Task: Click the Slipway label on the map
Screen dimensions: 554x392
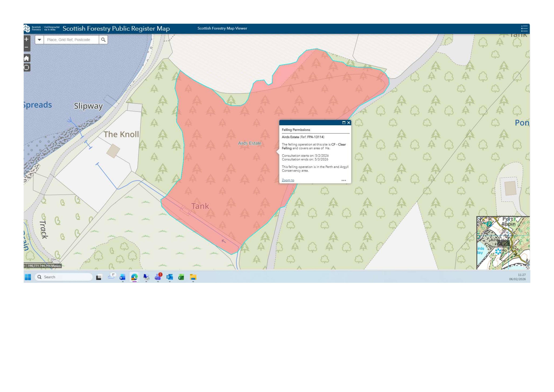Action: pos(88,106)
